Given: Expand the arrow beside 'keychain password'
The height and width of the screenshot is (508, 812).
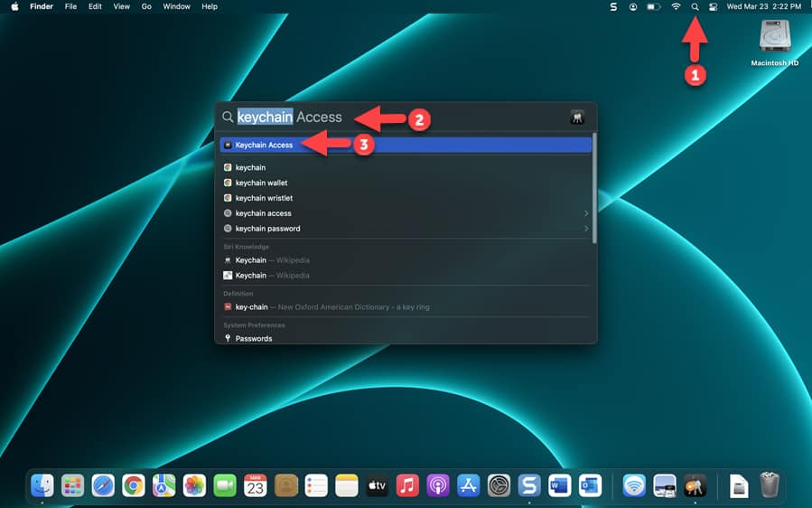Looking at the screenshot, I should click(586, 229).
